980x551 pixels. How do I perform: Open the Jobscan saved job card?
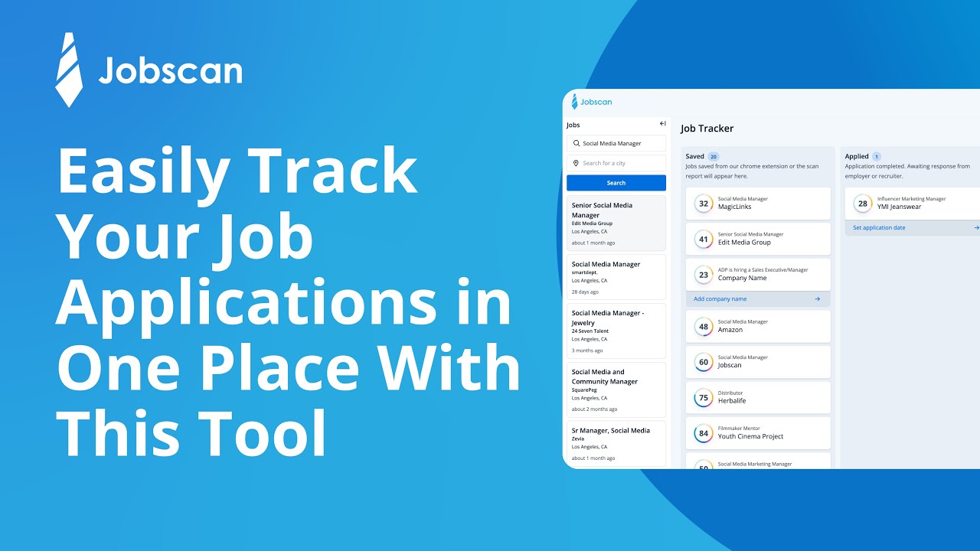point(758,362)
